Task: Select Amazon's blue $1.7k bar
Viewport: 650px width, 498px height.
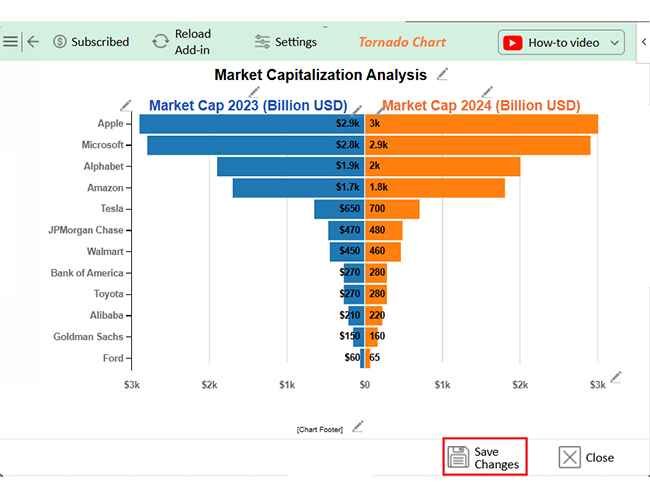Action: point(298,188)
